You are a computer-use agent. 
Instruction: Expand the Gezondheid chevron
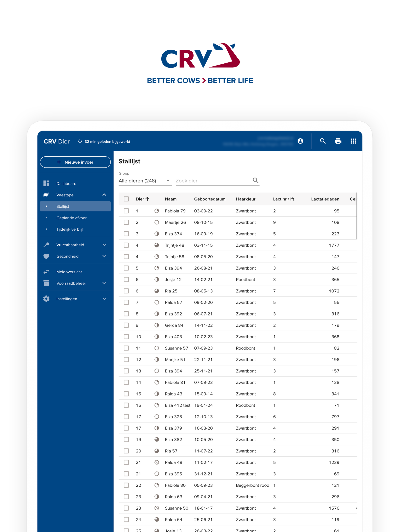104,256
